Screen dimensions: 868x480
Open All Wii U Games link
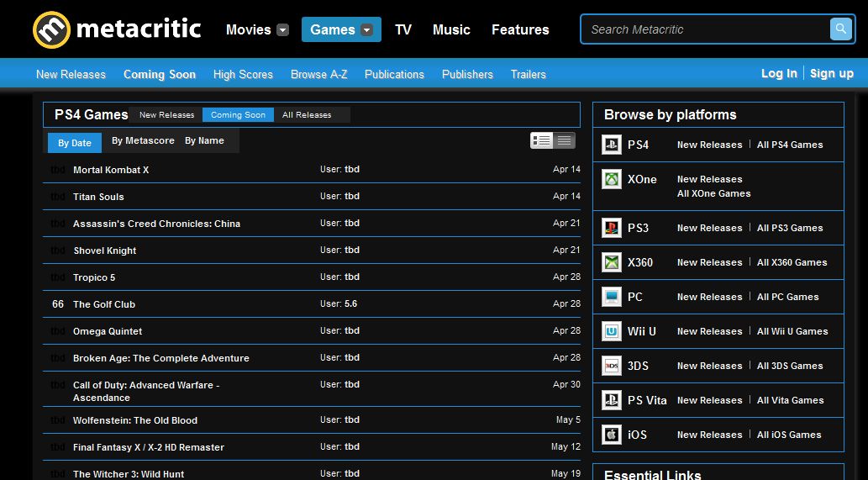[792, 331]
